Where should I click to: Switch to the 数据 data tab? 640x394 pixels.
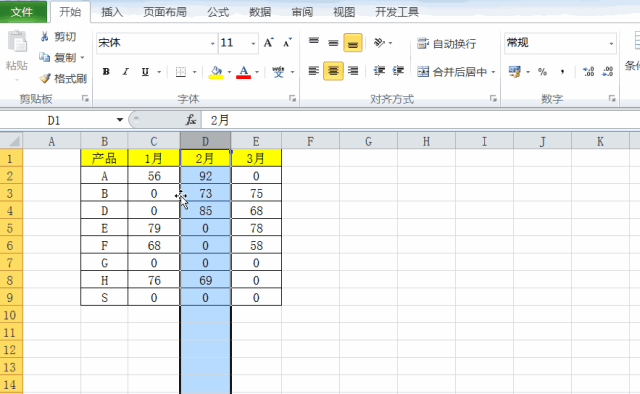coord(260,12)
